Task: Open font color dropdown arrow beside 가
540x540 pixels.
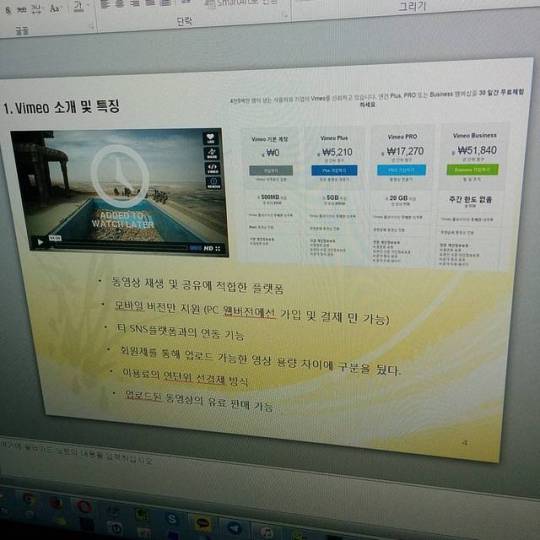Action: click(x=88, y=6)
